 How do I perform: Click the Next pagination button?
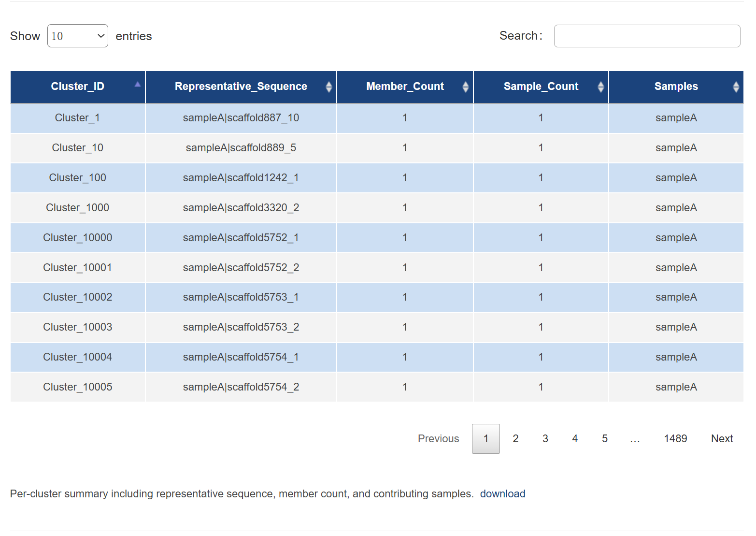722,438
